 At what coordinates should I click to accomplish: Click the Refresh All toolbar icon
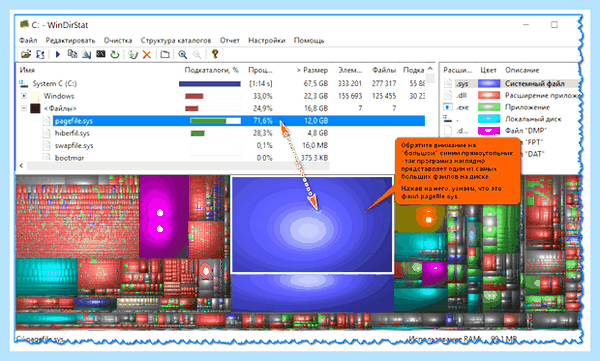(x=40, y=54)
